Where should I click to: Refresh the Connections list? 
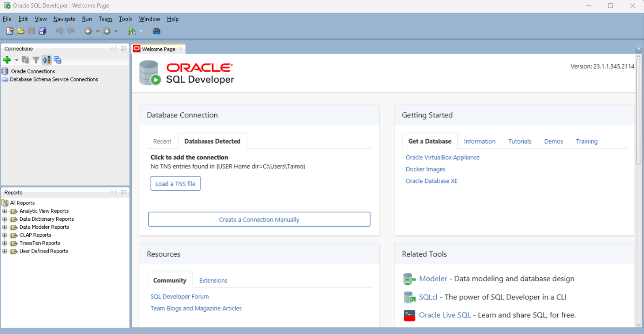[25, 60]
